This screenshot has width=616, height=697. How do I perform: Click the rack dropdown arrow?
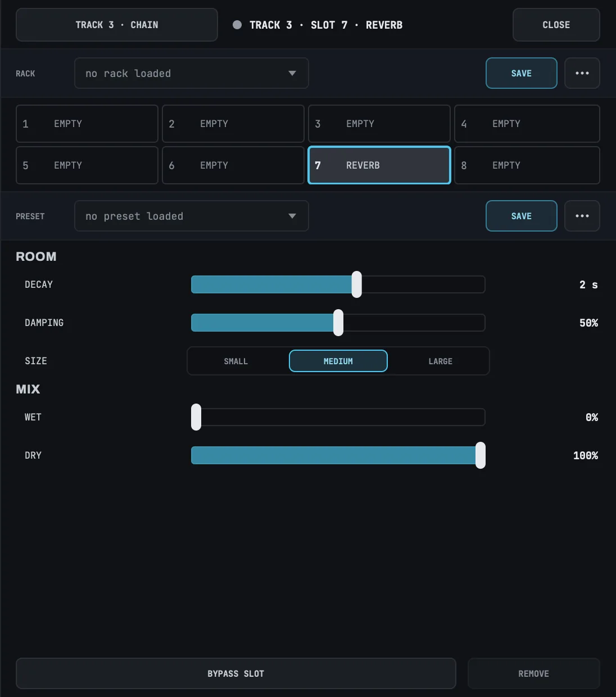click(292, 73)
